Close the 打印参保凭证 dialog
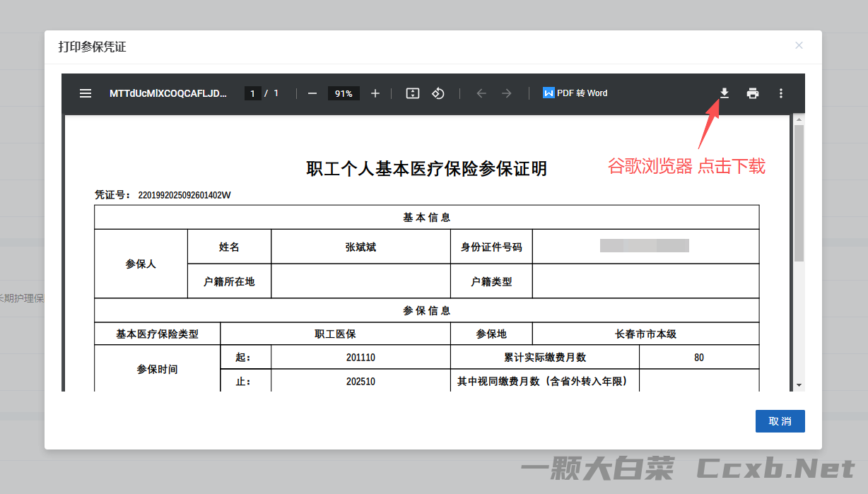 pyautogui.click(x=799, y=45)
